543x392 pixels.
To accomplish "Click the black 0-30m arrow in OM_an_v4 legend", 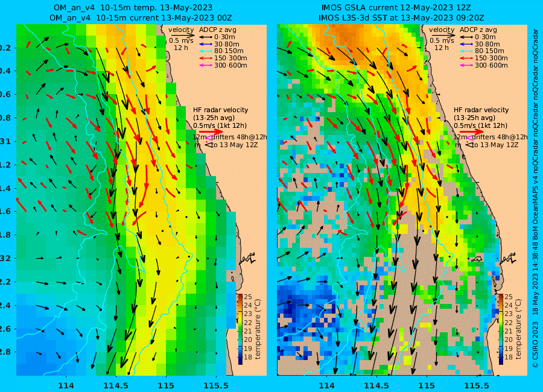I will coord(205,37).
